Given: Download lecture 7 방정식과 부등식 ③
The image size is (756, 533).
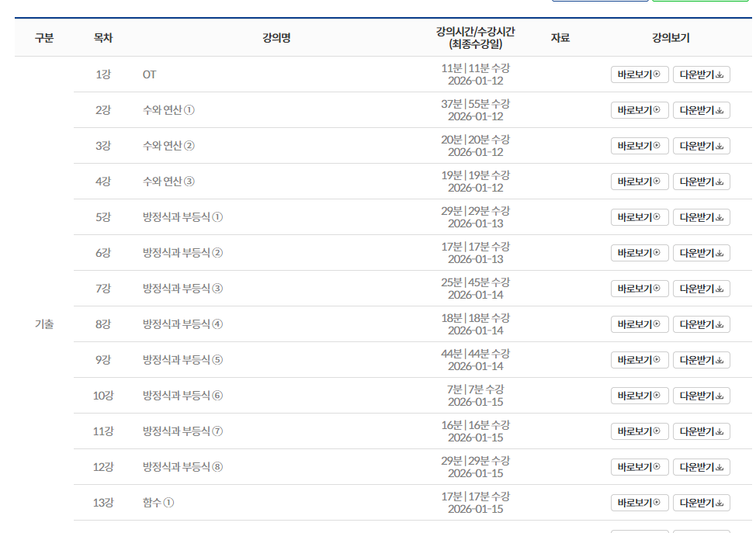Looking at the screenshot, I should (701, 289).
